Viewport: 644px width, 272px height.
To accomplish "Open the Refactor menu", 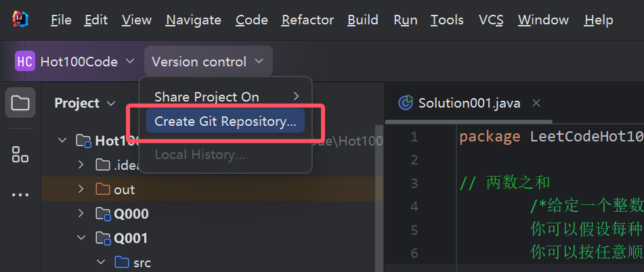I will pyautogui.click(x=307, y=20).
